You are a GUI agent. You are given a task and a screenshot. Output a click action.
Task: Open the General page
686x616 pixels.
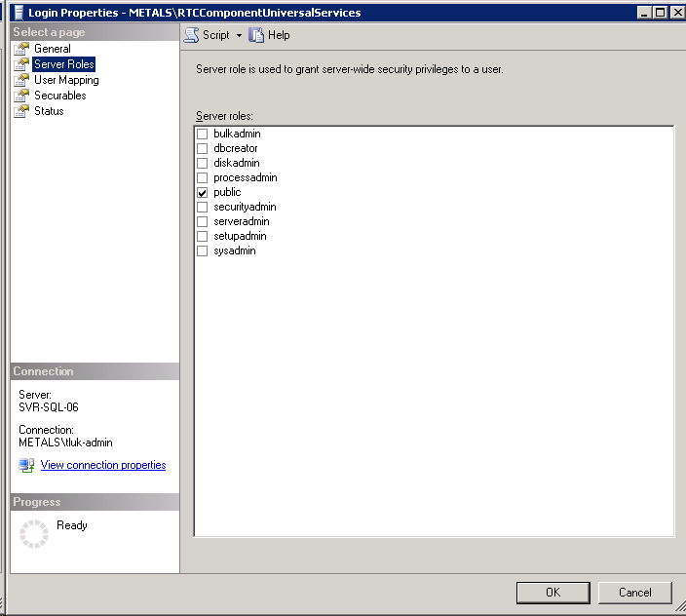(52, 49)
